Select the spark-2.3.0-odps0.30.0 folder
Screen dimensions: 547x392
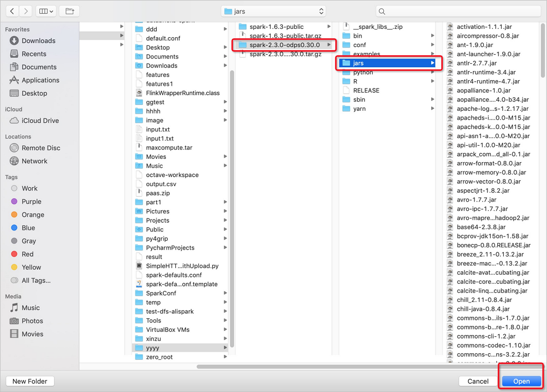coord(284,45)
